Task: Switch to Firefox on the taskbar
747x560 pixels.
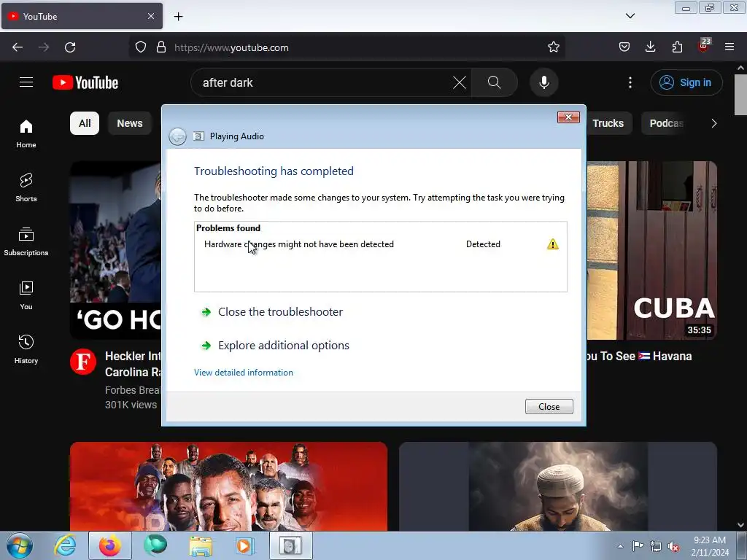Action: (x=110, y=545)
